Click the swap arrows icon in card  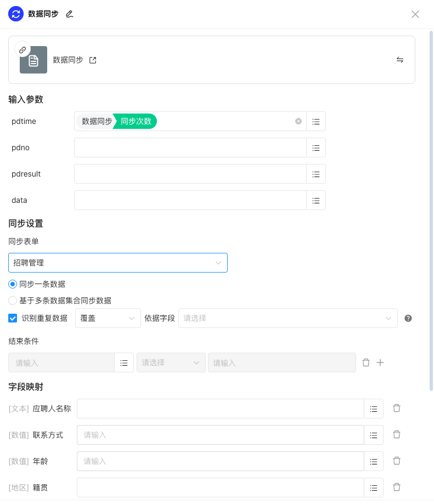click(x=400, y=60)
